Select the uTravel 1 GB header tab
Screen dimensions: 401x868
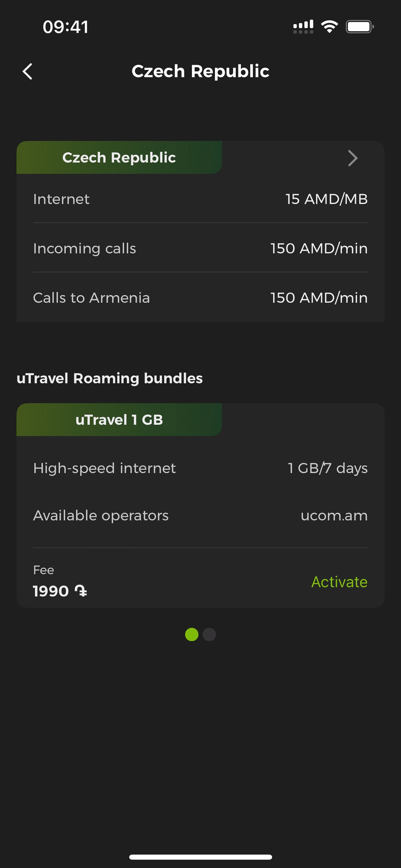[119, 420]
